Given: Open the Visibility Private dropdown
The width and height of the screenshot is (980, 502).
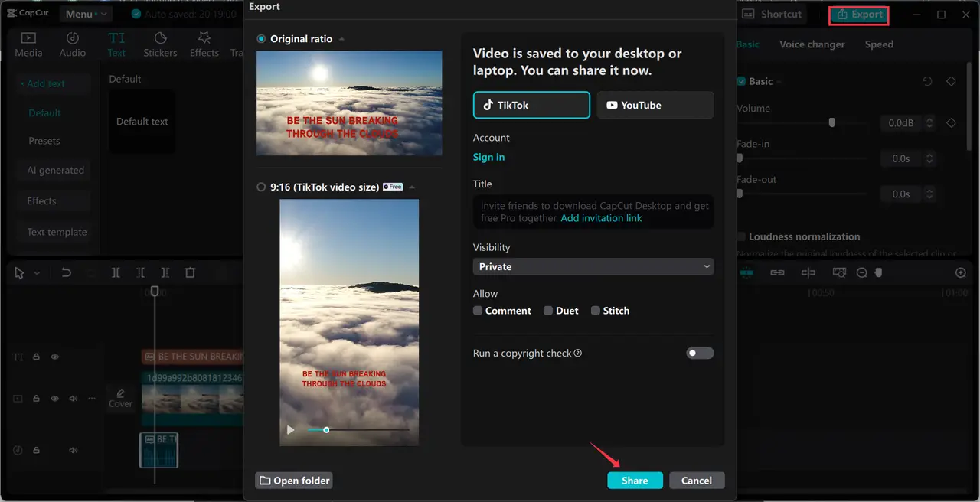Looking at the screenshot, I should pyautogui.click(x=593, y=266).
